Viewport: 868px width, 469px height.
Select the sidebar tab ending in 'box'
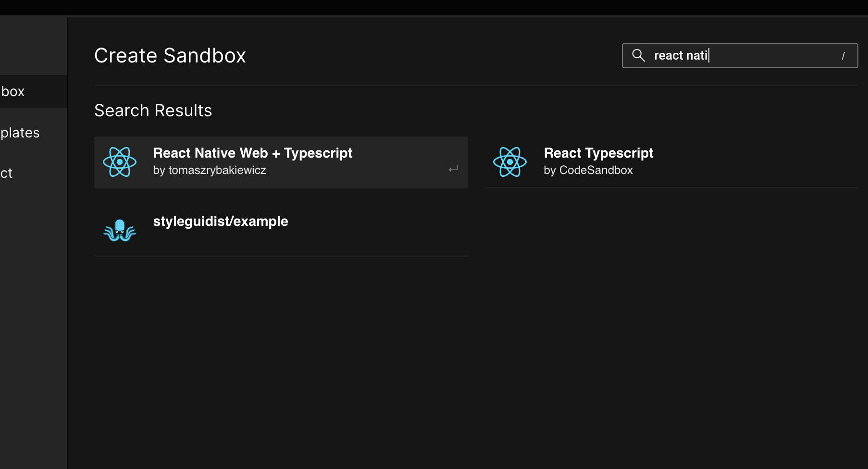[x=34, y=91]
